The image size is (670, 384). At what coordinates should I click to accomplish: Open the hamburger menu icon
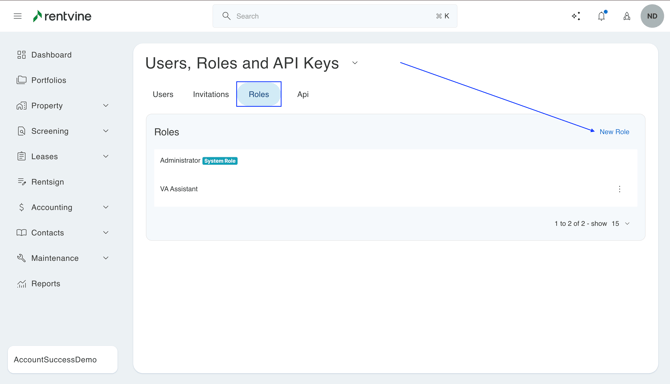pos(18,16)
